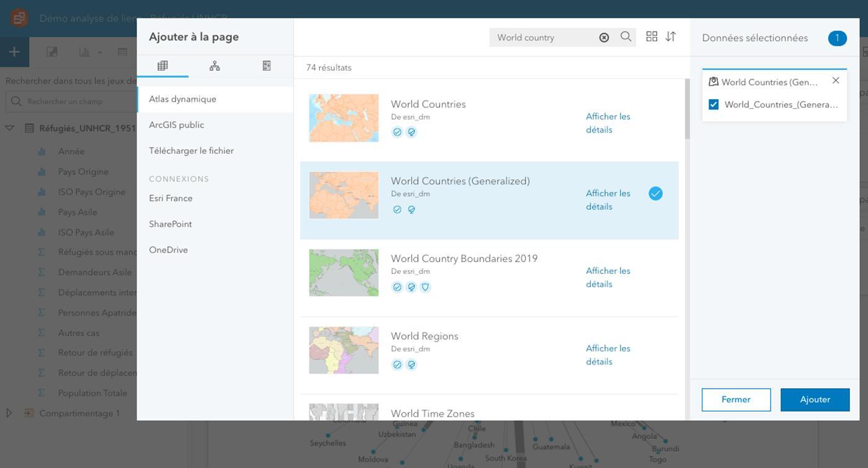The image size is (868, 468).
Task: Show details for World Regions
Action: [608, 355]
